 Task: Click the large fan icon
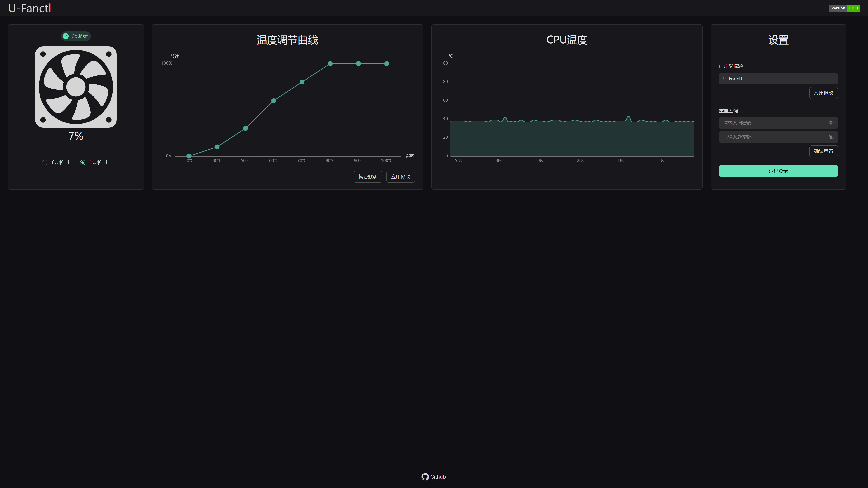(x=76, y=87)
